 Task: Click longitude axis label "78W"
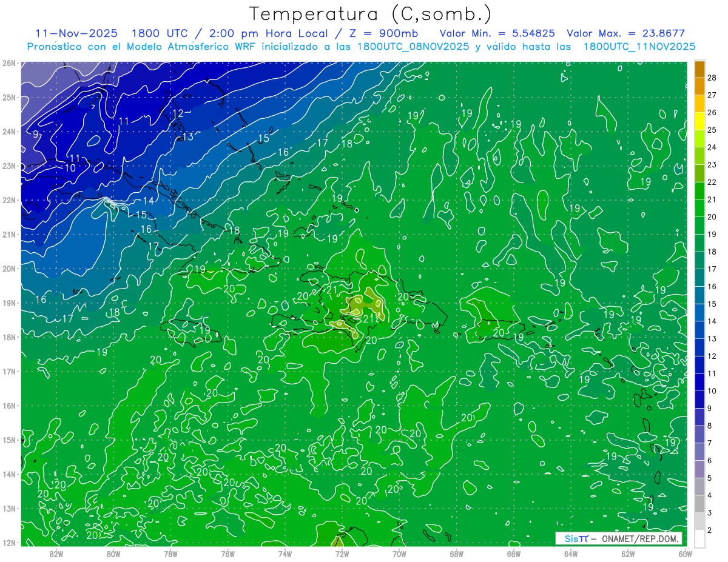pyautogui.click(x=170, y=554)
